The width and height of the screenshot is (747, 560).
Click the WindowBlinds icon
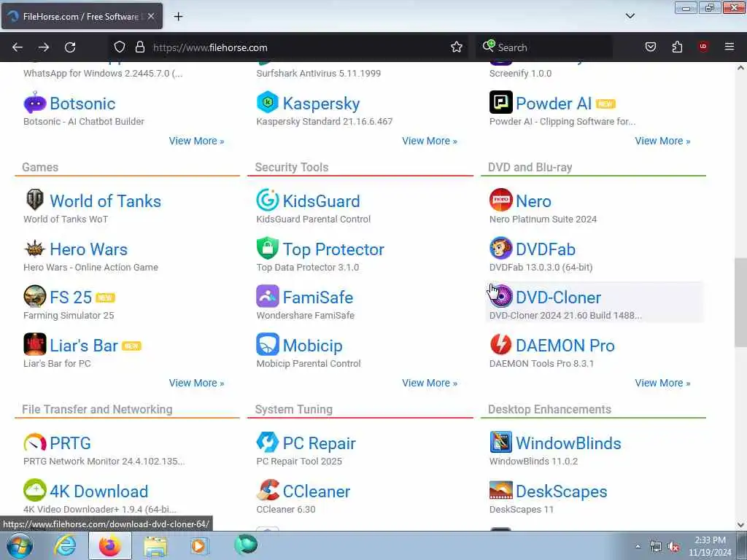pos(500,443)
